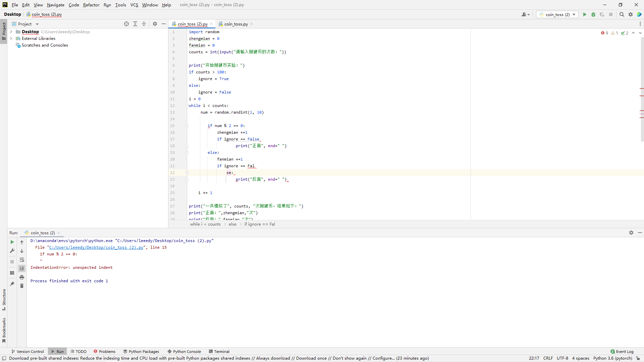The width and height of the screenshot is (644, 362).
Task: Go to previous highlighted error arrow
Action: tap(633, 33)
